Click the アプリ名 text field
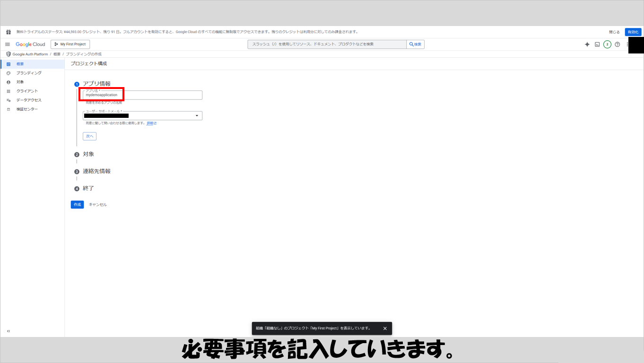This screenshot has height=363, width=644. tap(142, 95)
